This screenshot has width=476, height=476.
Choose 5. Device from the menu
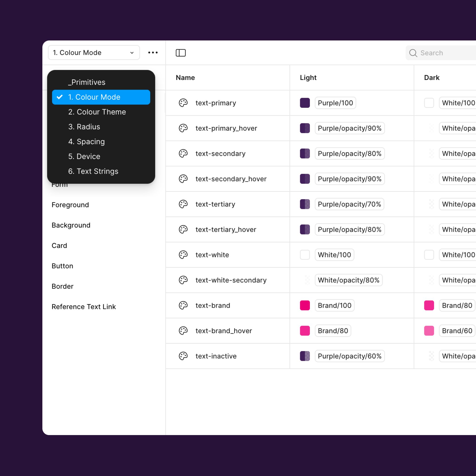(101, 156)
